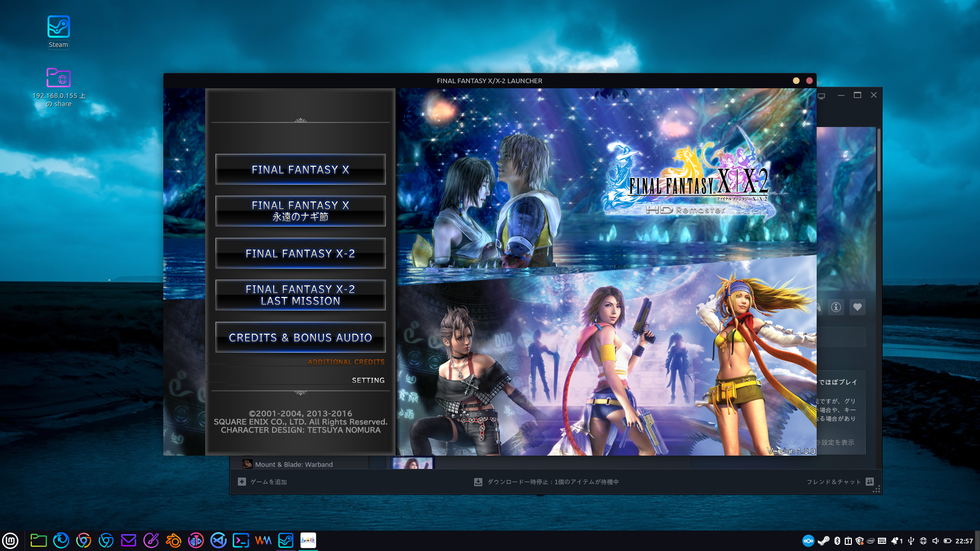980x551 pixels.
Task: Open the Bluetooth tray menu
Action: (837, 541)
